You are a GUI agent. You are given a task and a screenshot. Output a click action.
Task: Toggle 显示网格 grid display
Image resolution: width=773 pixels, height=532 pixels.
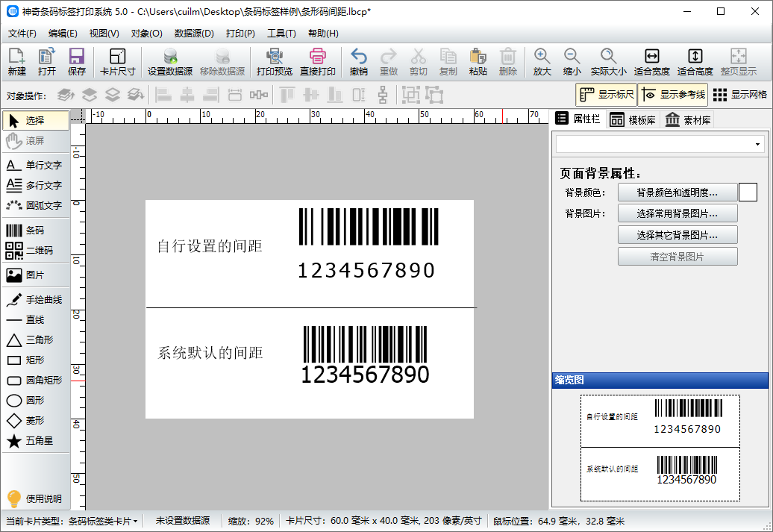[x=739, y=95]
